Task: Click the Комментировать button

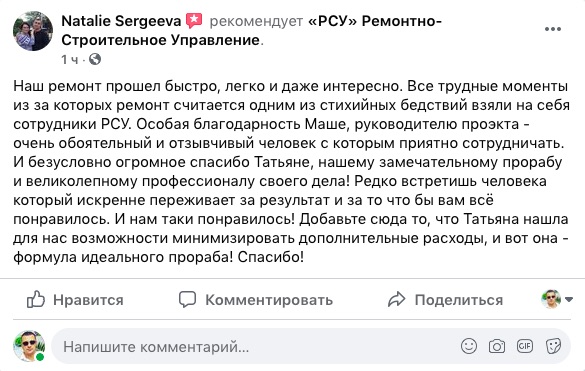Action: tap(256, 299)
